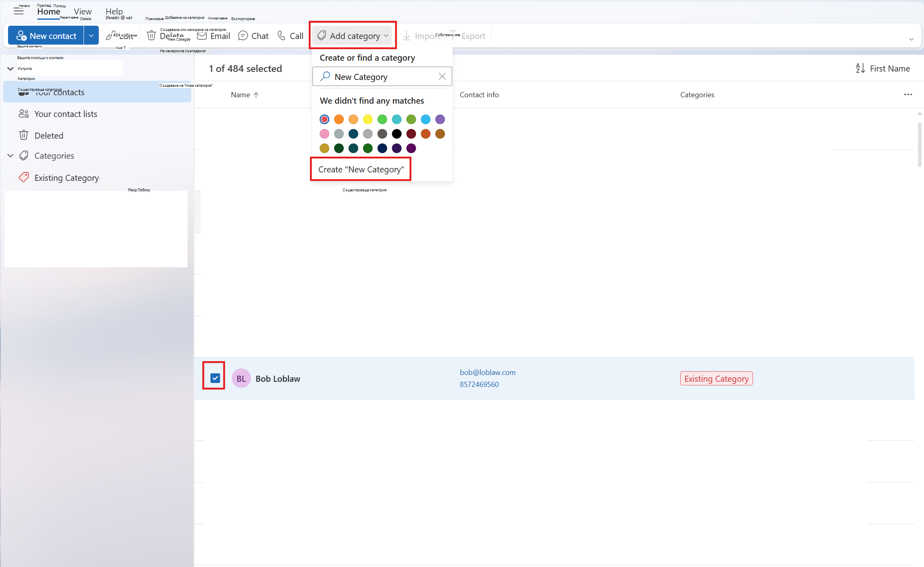This screenshot has width=924, height=567.
Task: Open Deleted contacts folder
Action: tap(49, 135)
